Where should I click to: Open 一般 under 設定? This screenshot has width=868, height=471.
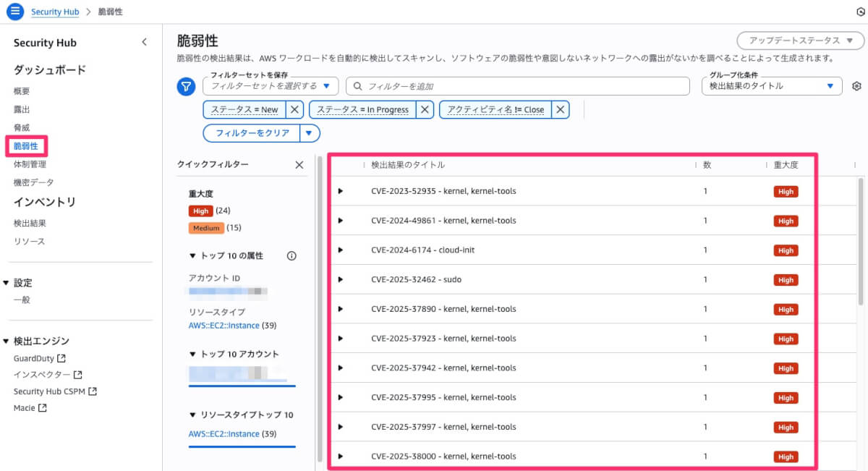click(x=22, y=300)
